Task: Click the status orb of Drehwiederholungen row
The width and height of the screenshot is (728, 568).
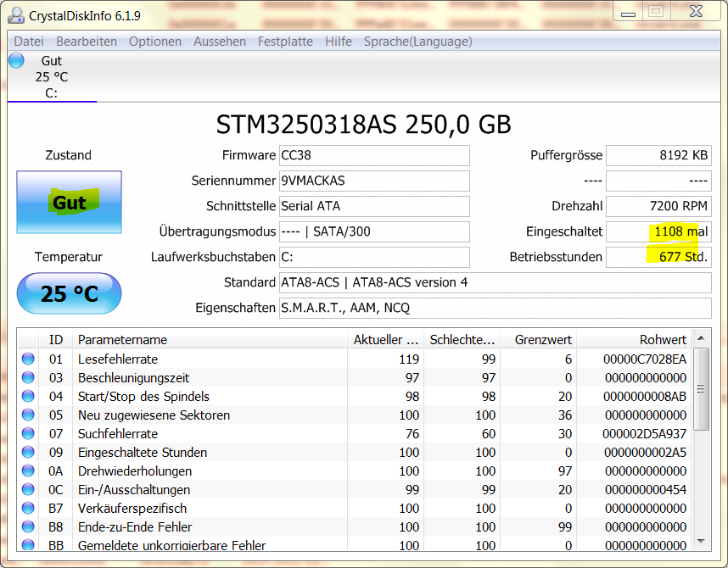Action: click(28, 471)
